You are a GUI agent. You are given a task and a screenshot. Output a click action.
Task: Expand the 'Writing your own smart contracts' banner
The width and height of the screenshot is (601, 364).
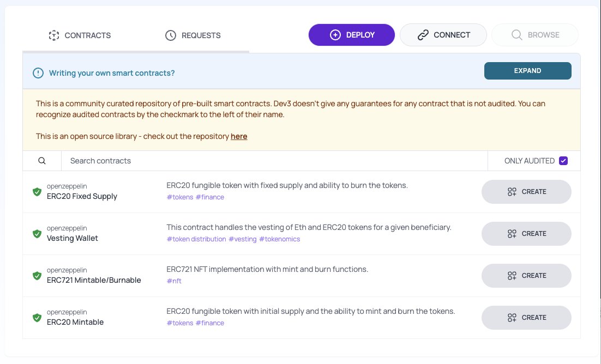528,71
